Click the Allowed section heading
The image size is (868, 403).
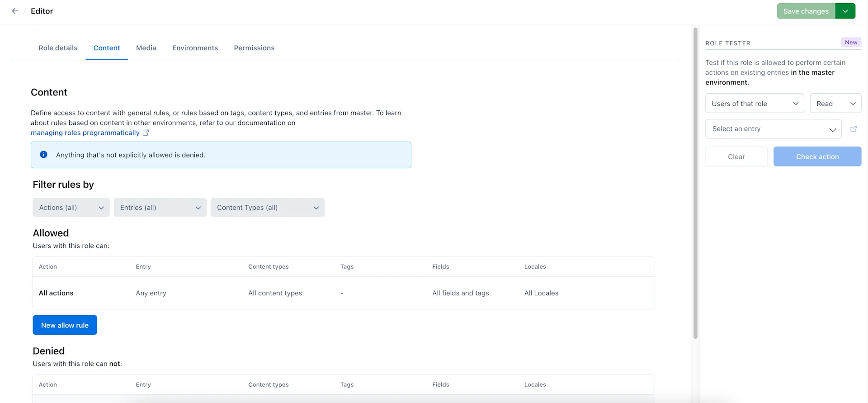51,233
